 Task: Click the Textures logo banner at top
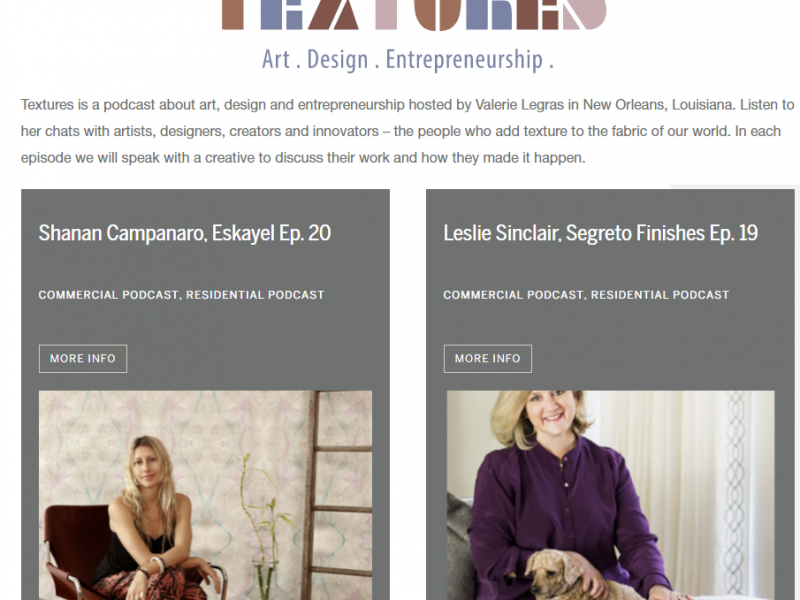click(414, 15)
